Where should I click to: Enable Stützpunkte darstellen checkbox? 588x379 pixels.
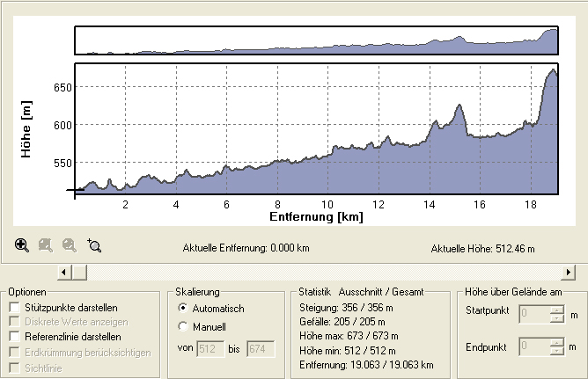click(x=14, y=306)
